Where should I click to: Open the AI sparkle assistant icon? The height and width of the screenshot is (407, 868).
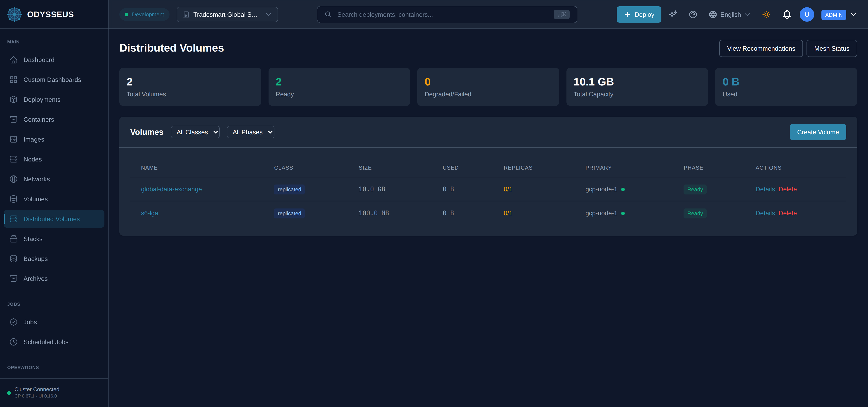pos(673,14)
